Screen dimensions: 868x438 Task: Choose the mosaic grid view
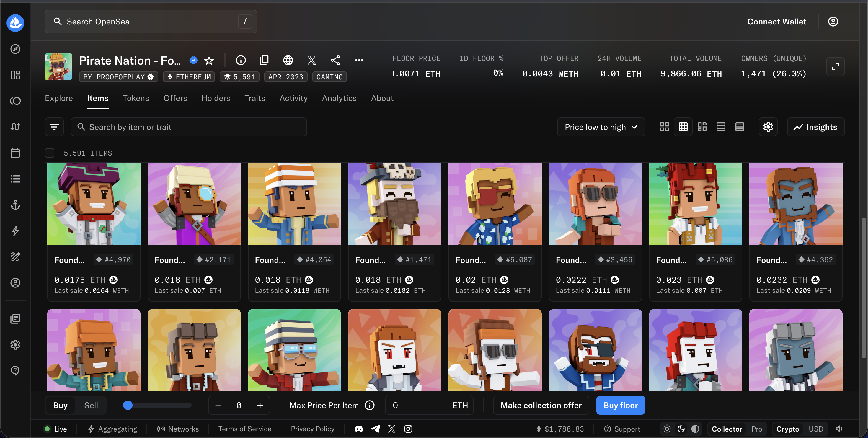point(701,127)
